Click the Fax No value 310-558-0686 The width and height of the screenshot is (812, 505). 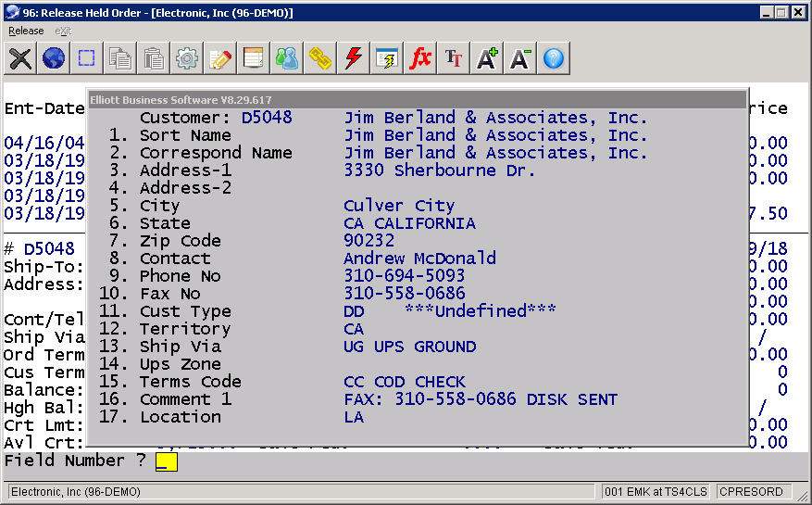[404, 294]
